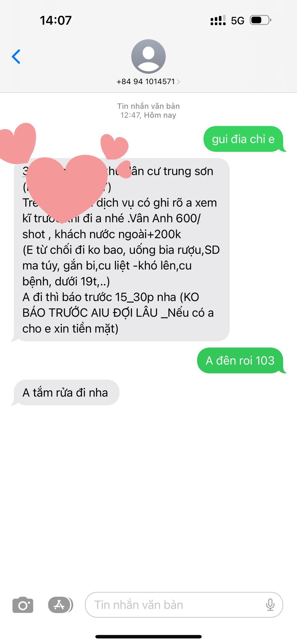Open the App Store apps icon
The height and width of the screenshot is (644, 297).
click(x=60, y=605)
